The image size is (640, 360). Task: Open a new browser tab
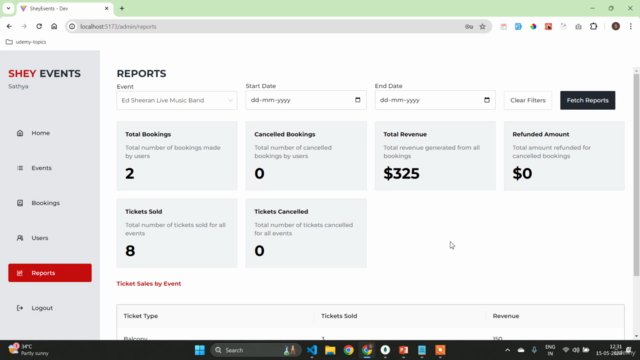[122, 8]
